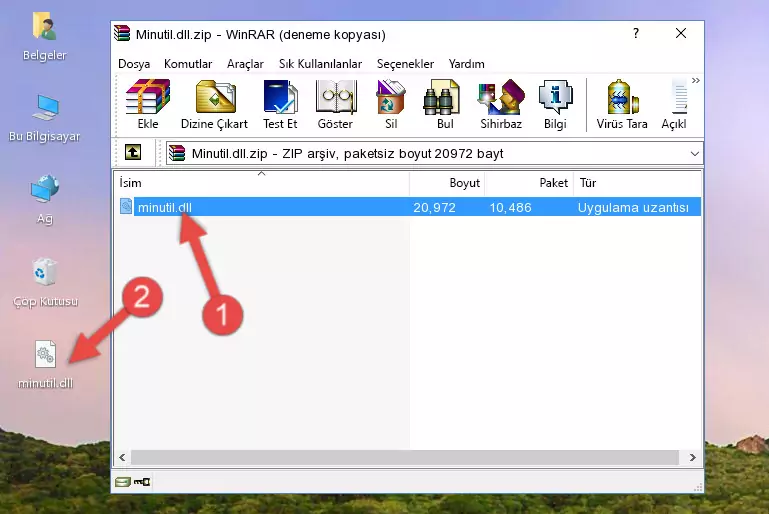Click the drive icon in status bar
This screenshot has width=769, height=514.
[123, 482]
